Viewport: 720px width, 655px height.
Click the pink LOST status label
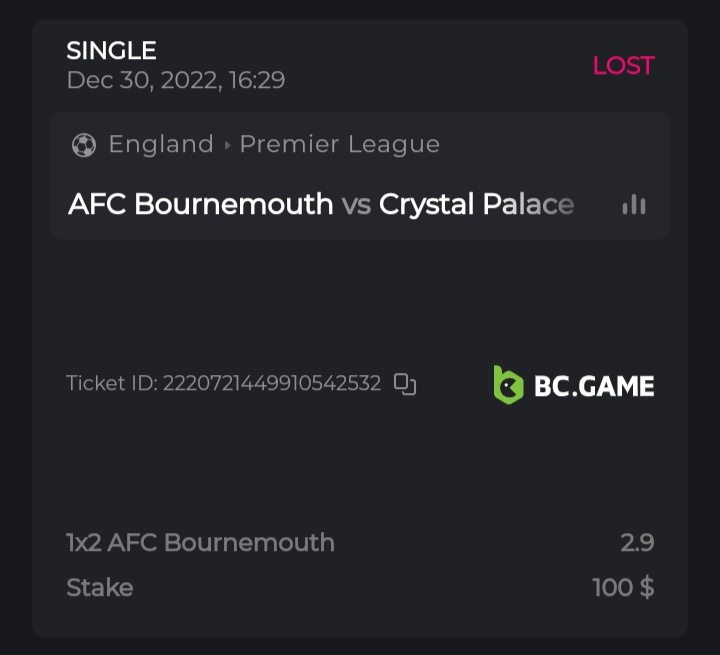[623, 66]
